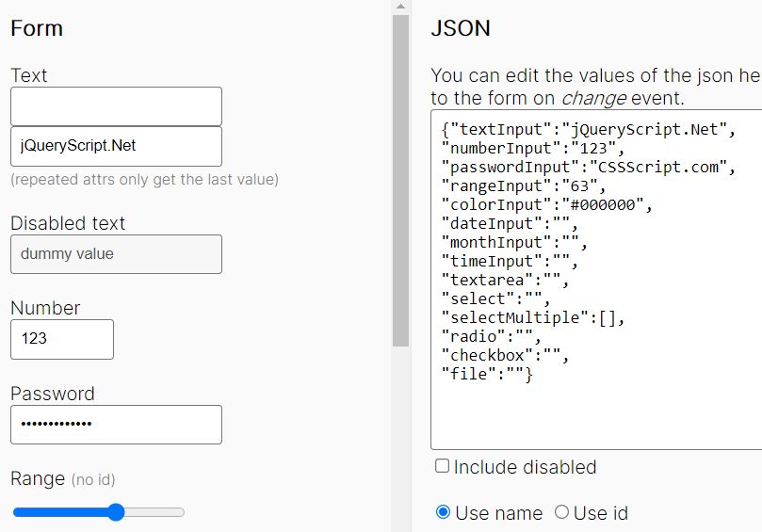Click the scrollbar up arrow

(400, 7)
